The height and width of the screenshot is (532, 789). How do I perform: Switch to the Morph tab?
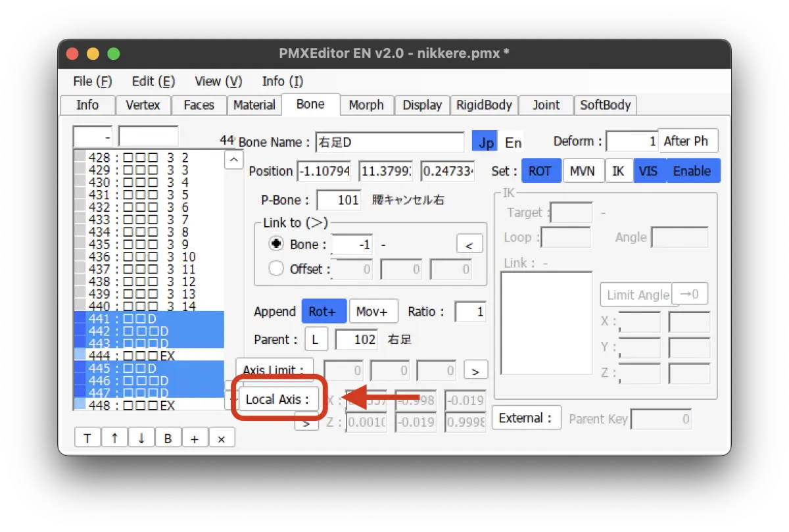coord(366,105)
